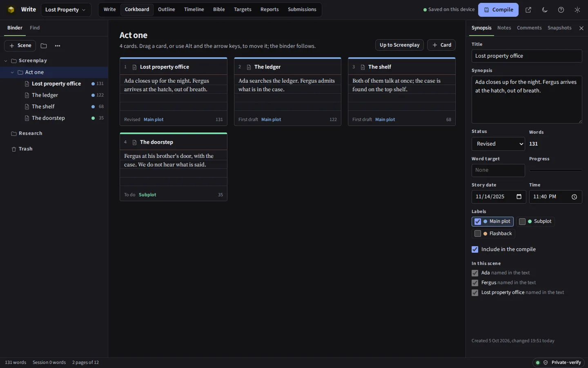The image size is (588, 368).
Task: Open the calendar picker in Story date
Action: pyautogui.click(x=519, y=197)
